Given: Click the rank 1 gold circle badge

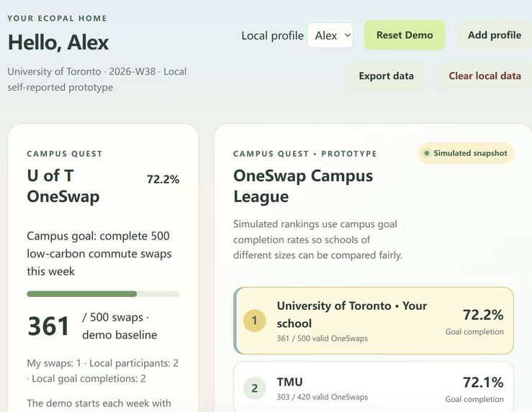Looking at the screenshot, I should [254, 321].
